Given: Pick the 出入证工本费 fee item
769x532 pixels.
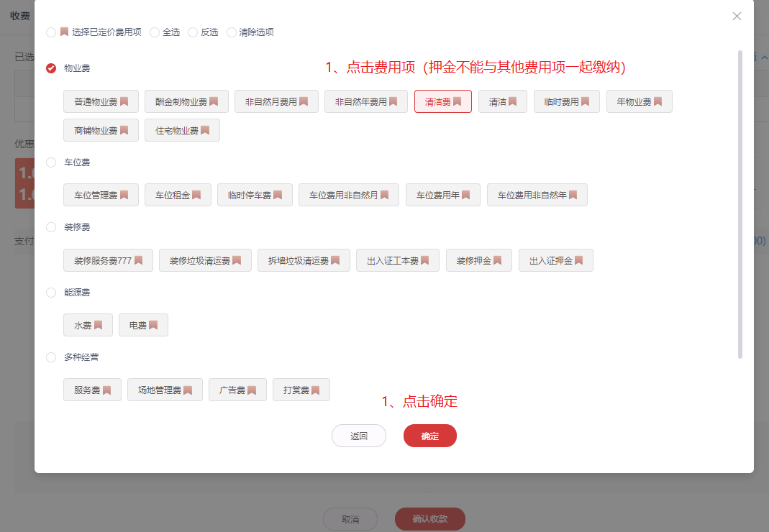Looking at the screenshot, I should [398, 260].
